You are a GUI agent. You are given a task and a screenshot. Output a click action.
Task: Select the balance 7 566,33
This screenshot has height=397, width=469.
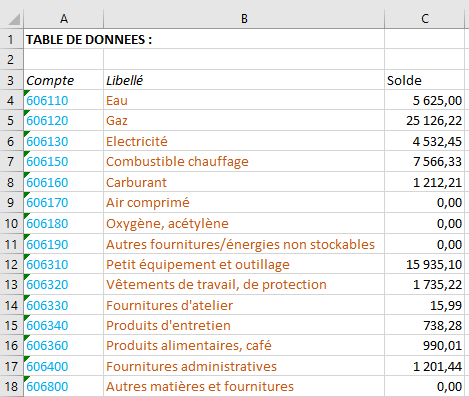pos(424,161)
